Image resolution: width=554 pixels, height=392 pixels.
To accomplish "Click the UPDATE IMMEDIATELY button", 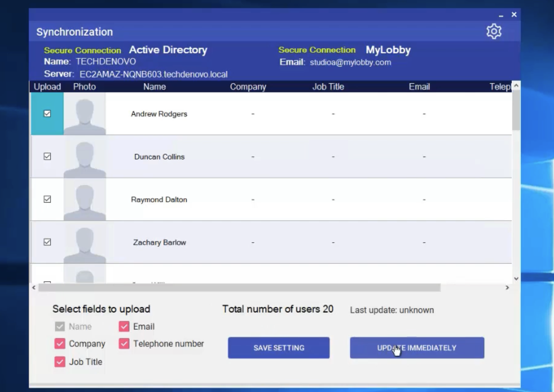I will (x=417, y=348).
